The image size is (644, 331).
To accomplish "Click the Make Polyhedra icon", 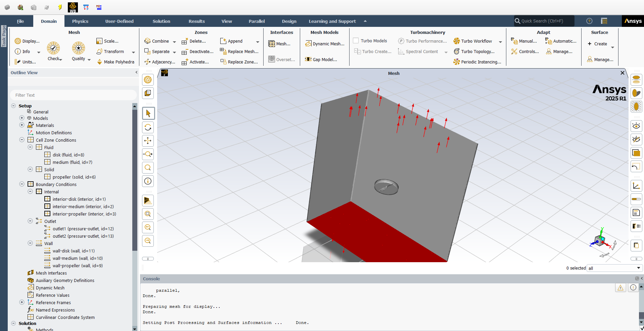I will click(x=100, y=62).
